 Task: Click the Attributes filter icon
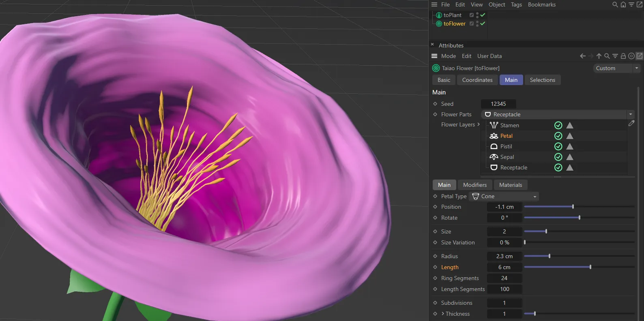click(x=615, y=56)
